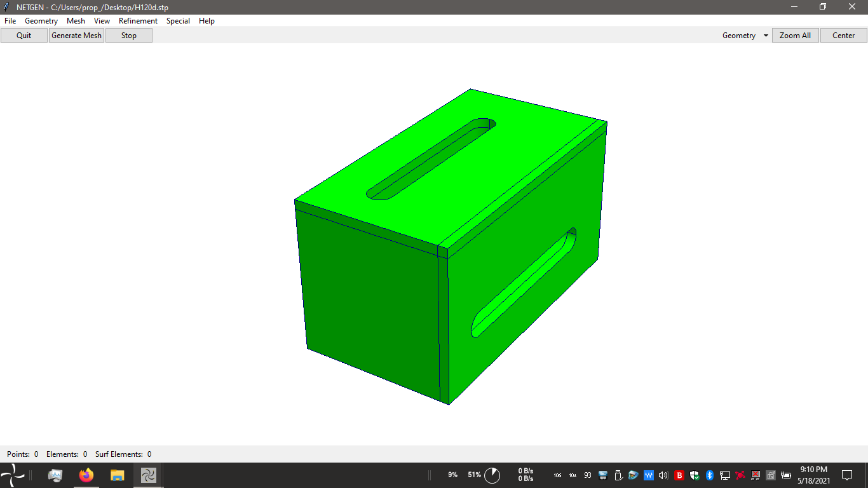868x488 pixels.
Task: Click the 104 temperature tray readout
Action: [573, 475]
